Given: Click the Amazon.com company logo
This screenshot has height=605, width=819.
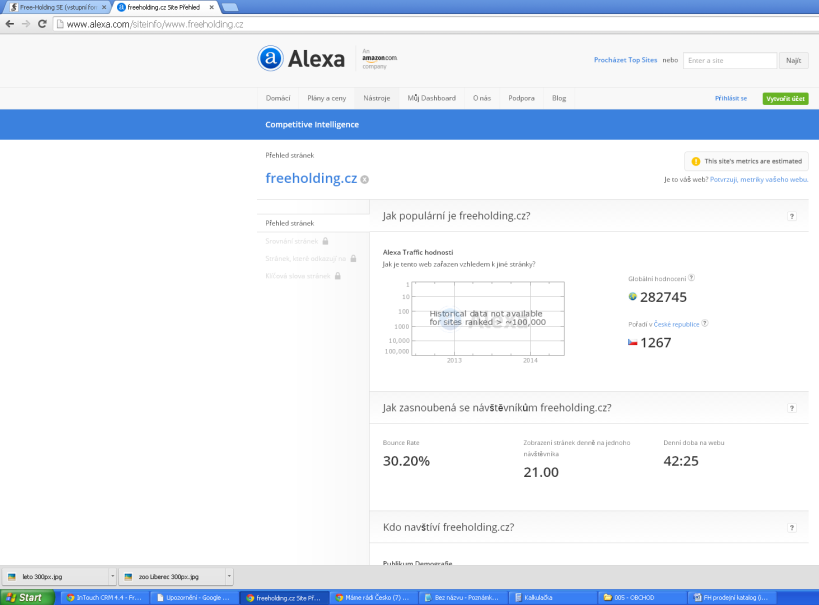Looking at the screenshot, I should coord(379,59).
